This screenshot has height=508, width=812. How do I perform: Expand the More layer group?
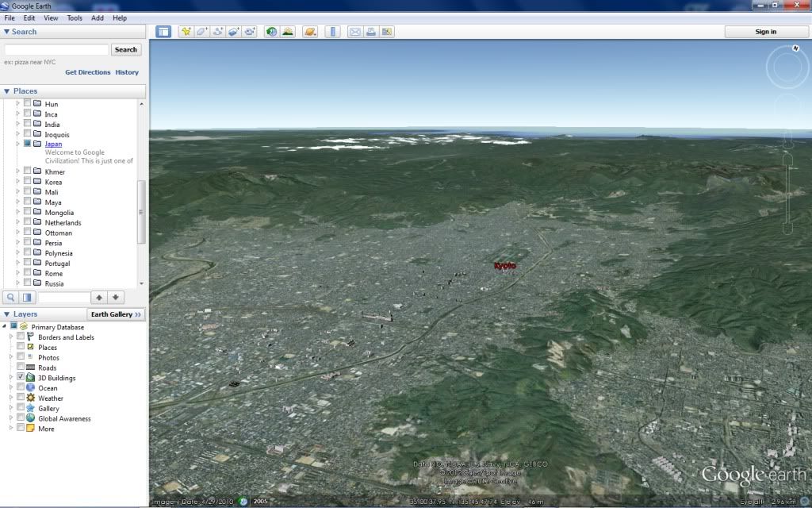pyautogui.click(x=11, y=429)
